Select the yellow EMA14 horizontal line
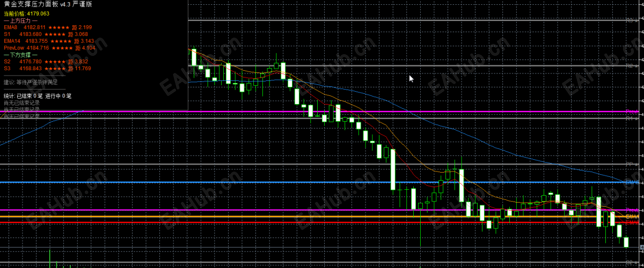Viewport: 644px width, 268px height. (322, 217)
